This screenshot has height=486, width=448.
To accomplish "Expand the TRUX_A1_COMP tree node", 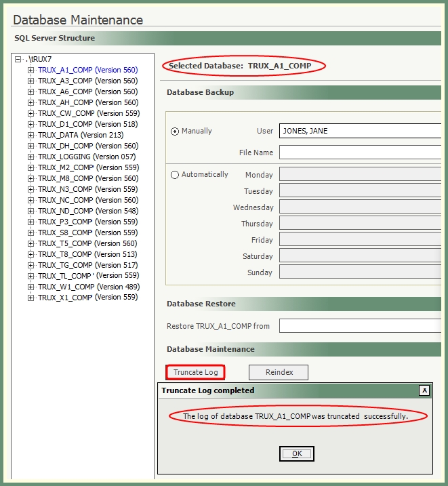I will pos(30,70).
